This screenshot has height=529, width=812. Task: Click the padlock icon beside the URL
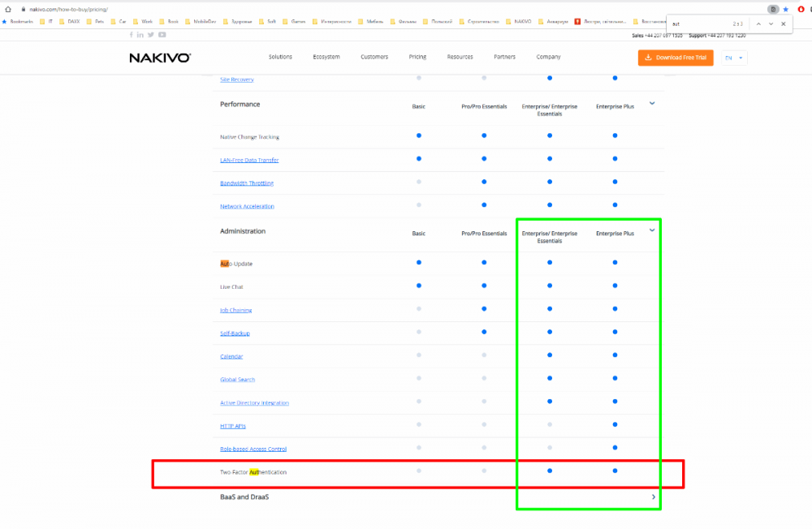click(24, 9)
